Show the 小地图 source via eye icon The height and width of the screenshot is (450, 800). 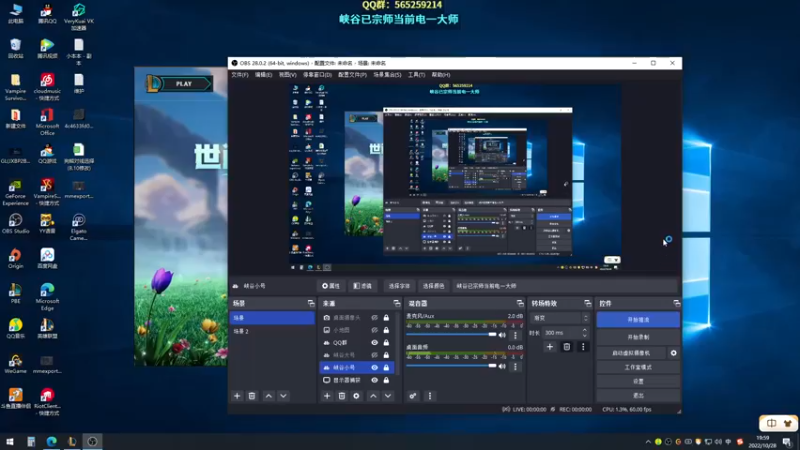(x=374, y=330)
